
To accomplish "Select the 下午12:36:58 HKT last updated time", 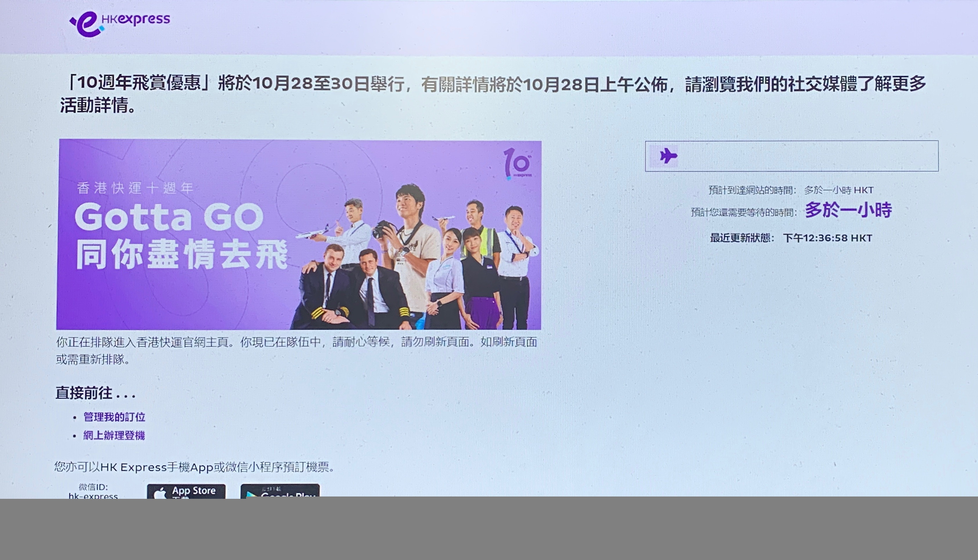I will click(x=827, y=238).
